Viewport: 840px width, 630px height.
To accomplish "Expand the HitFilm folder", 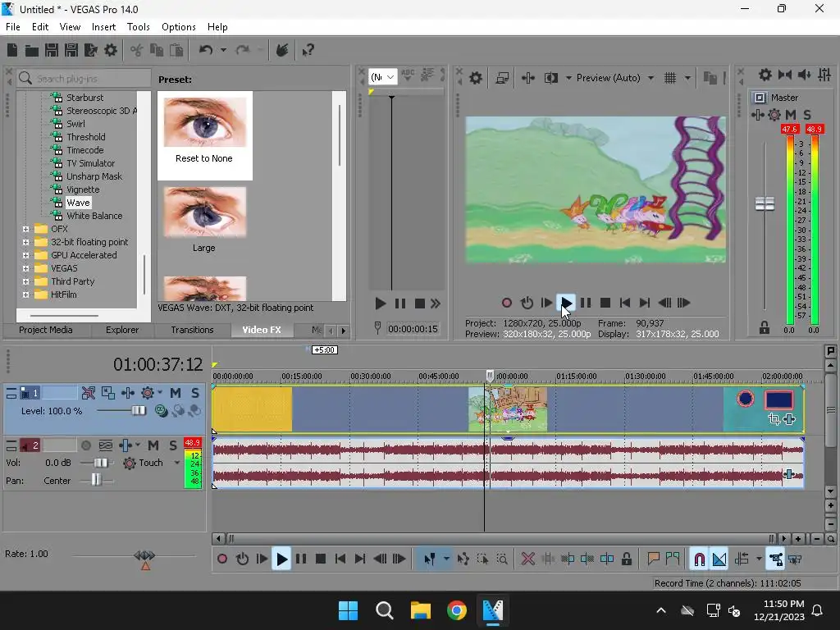I will click(25, 294).
